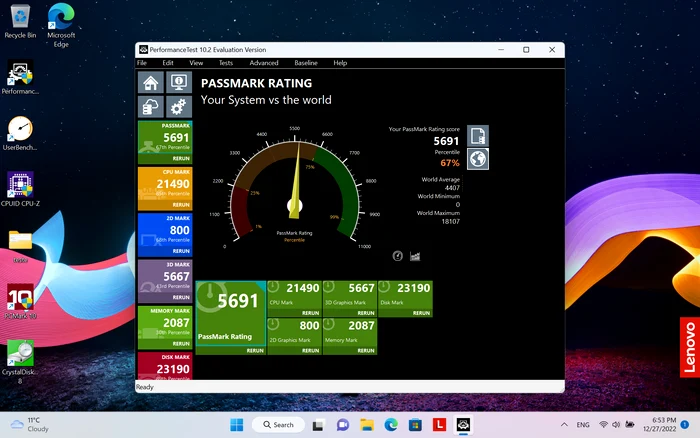Open File Explorer from the taskbar
This screenshot has height=438, width=700.
tap(367, 425)
